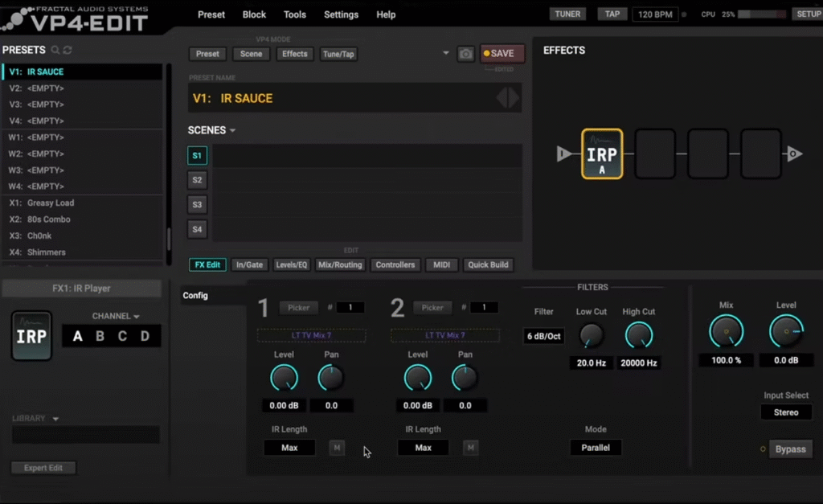Click the chain input triangle icon
Image resolution: width=823 pixels, height=504 pixels.
click(x=564, y=154)
